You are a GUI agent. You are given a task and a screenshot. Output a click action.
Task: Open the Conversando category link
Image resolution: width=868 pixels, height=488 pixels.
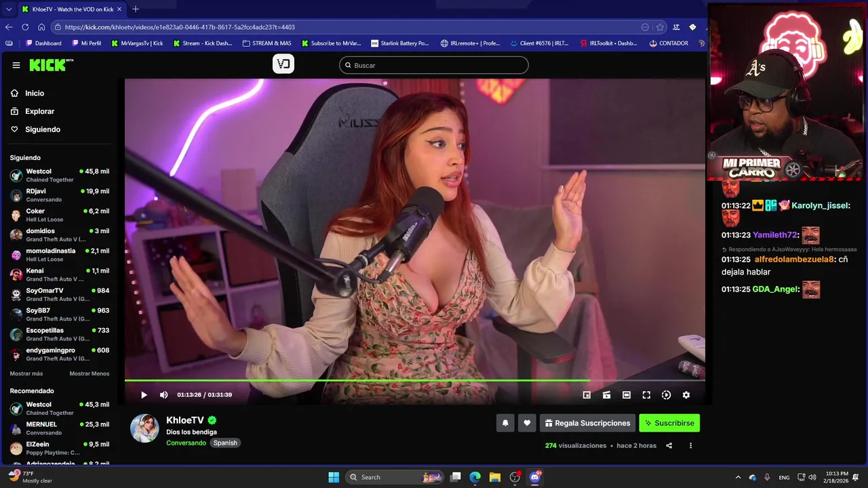point(186,443)
